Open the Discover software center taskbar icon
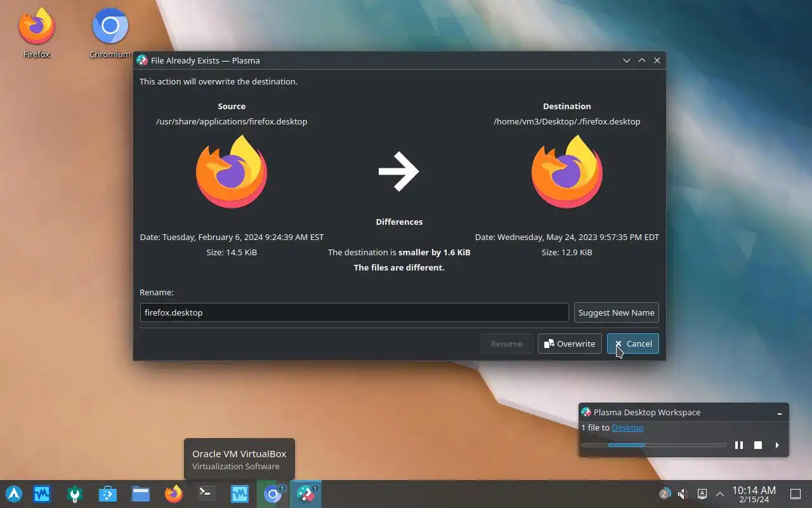 point(108,494)
